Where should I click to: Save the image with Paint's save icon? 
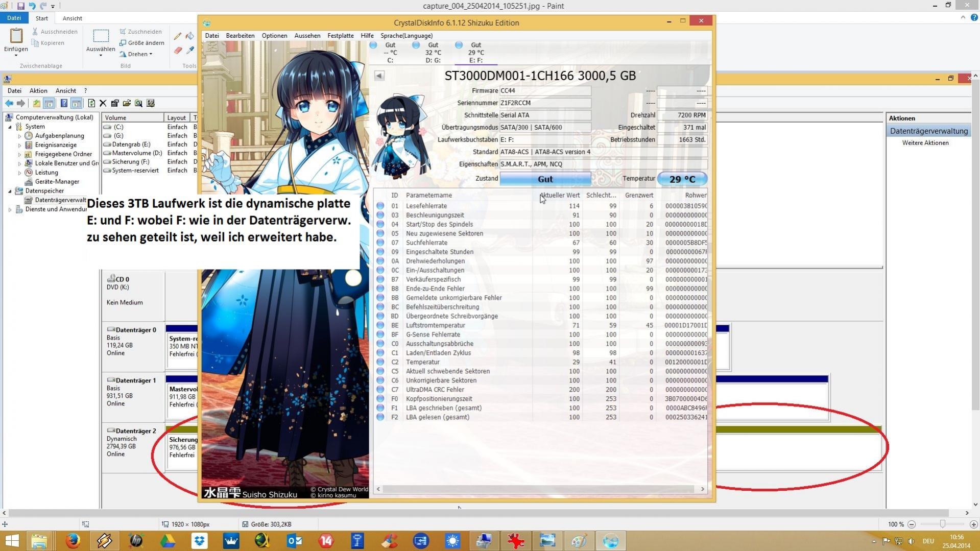point(20,6)
